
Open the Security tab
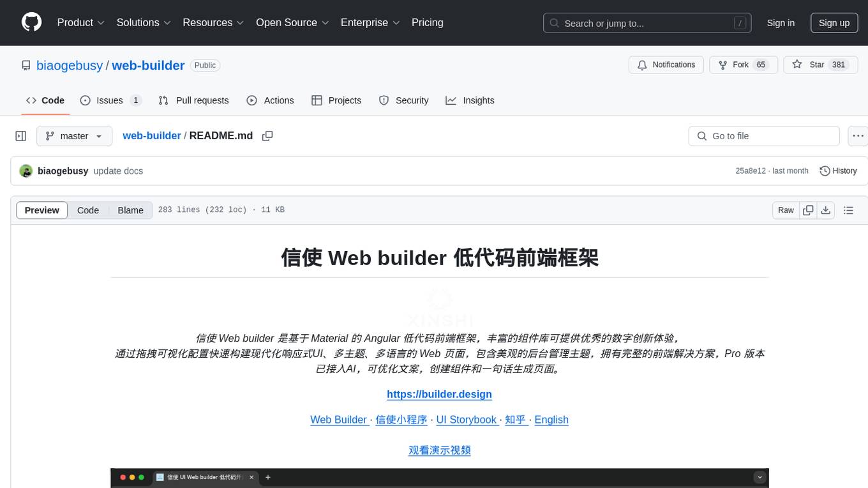[x=403, y=100]
